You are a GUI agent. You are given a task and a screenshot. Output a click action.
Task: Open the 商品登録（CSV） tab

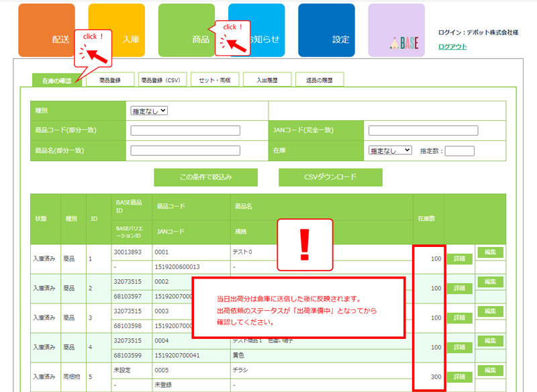(162, 80)
